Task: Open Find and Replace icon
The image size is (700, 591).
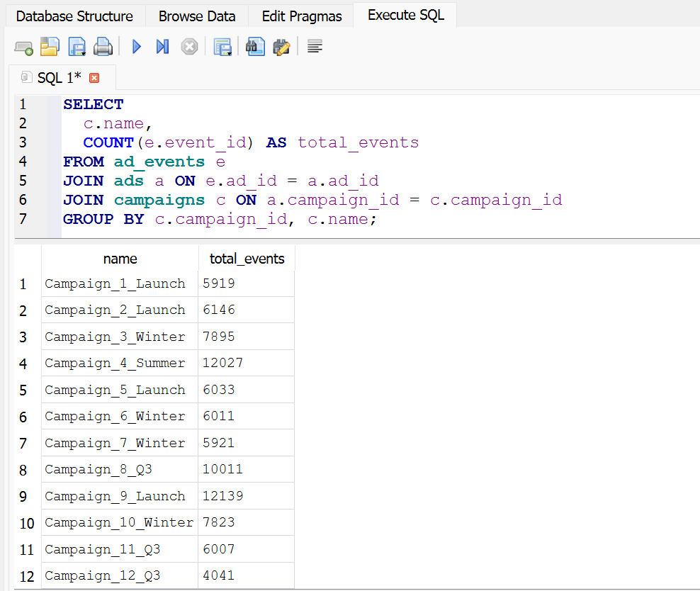Action: 281,47
